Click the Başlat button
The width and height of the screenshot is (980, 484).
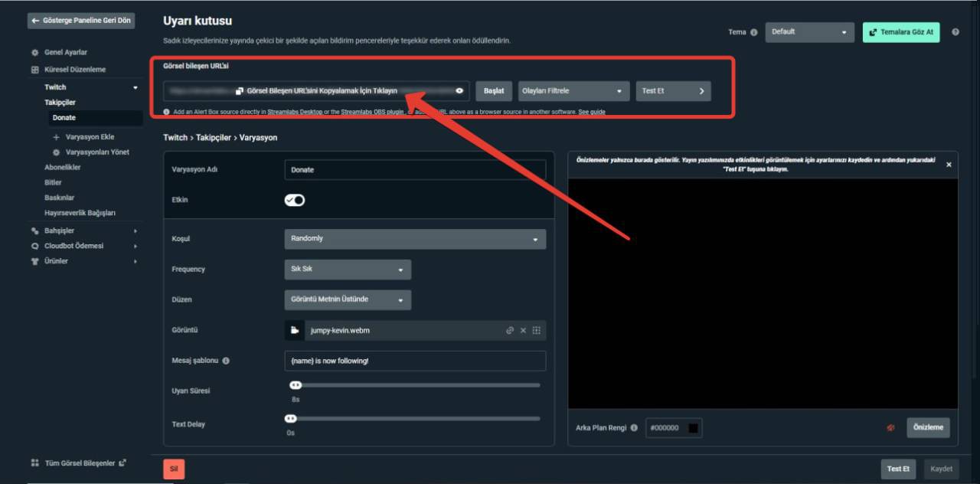[x=494, y=91]
